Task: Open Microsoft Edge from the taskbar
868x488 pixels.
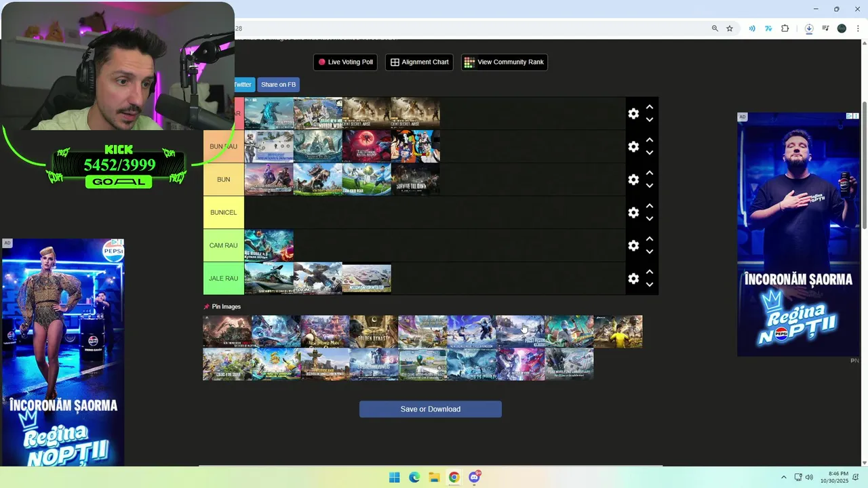Action: [414, 477]
